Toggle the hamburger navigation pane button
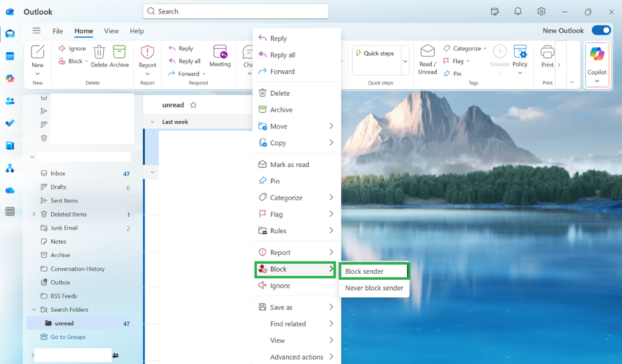 (36, 30)
